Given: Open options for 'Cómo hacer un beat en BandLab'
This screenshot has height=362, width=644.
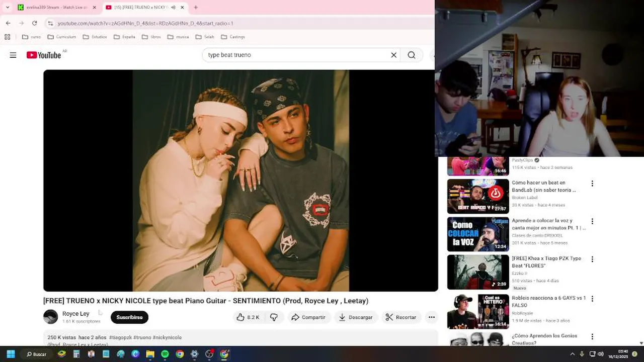Looking at the screenshot, I should click(592, 184).
